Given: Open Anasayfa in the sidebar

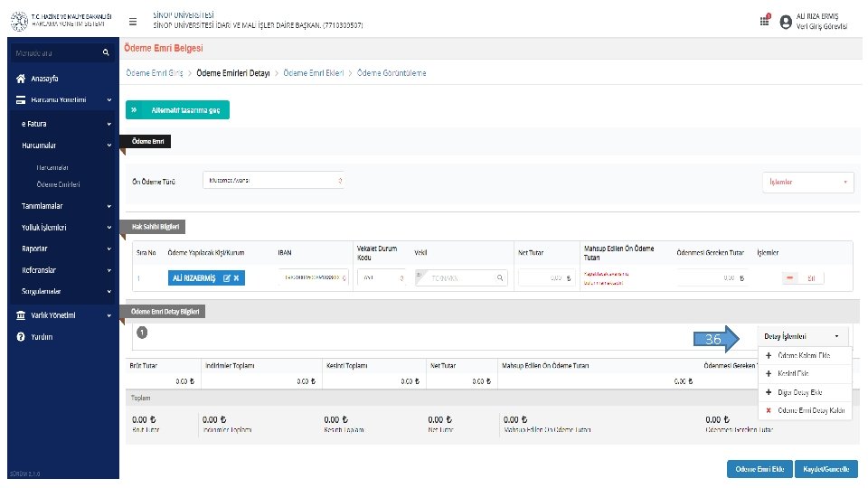Looking at the screenshot, I should pyautogui.click(x=44, y=79).
